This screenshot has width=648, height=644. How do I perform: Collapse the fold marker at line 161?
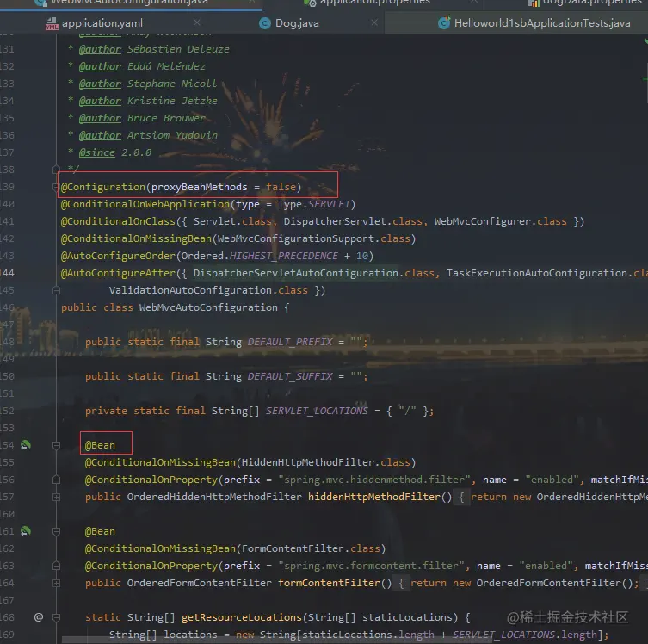tap(56, 531)
